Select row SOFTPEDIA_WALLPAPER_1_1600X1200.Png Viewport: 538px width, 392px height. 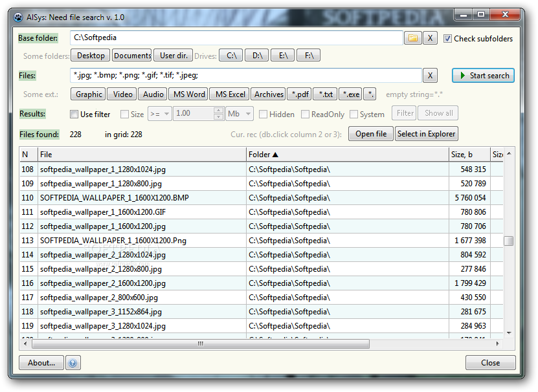tap(261, 241)
